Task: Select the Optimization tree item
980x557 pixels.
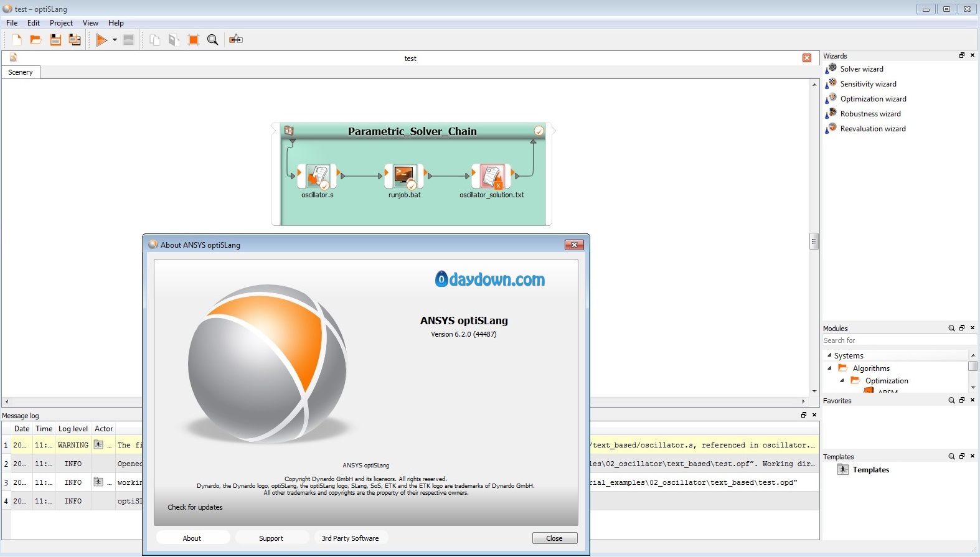Action: [887, 381]
